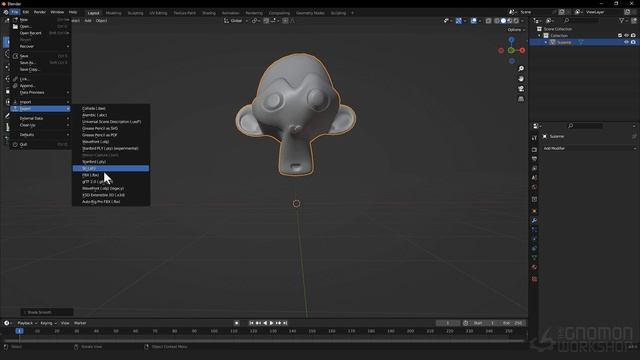Click current frame marker on timeline
Image resolution: width=640 pixels, height=360 pixels.
[x=20, y=331]
